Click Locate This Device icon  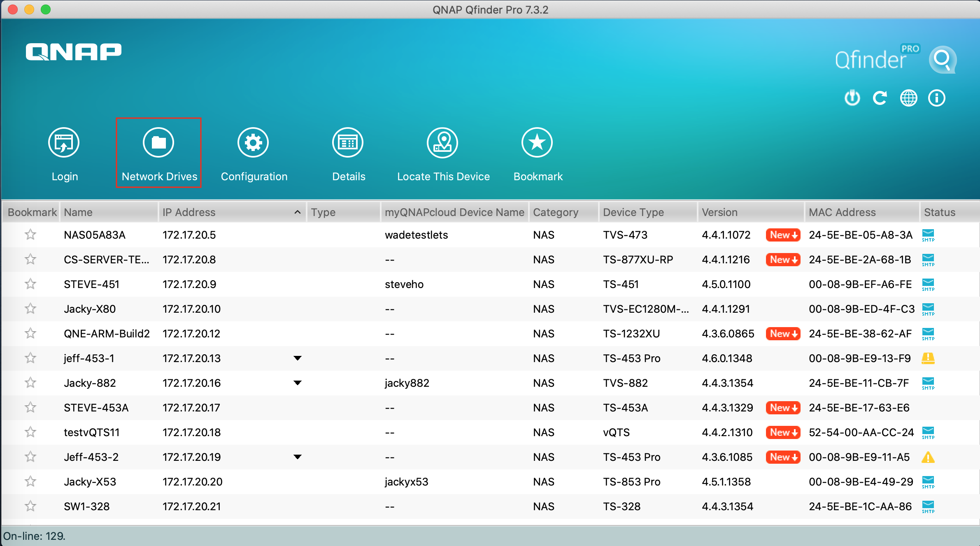[x=442, y=143]
